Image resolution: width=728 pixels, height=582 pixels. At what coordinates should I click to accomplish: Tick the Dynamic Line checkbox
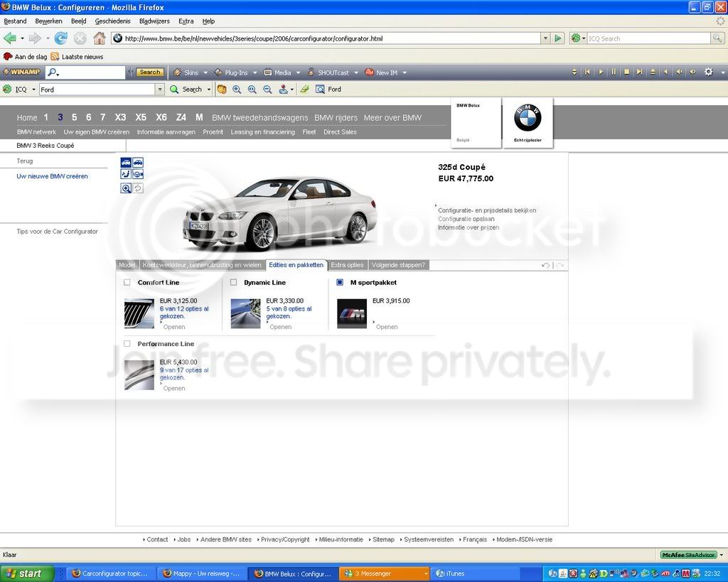coord(233,282)
